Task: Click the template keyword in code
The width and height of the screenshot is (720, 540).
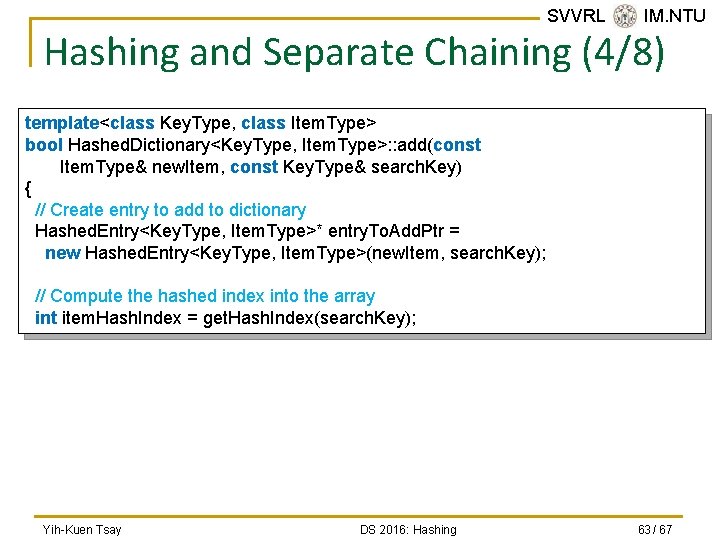Action: pos(62,123)
